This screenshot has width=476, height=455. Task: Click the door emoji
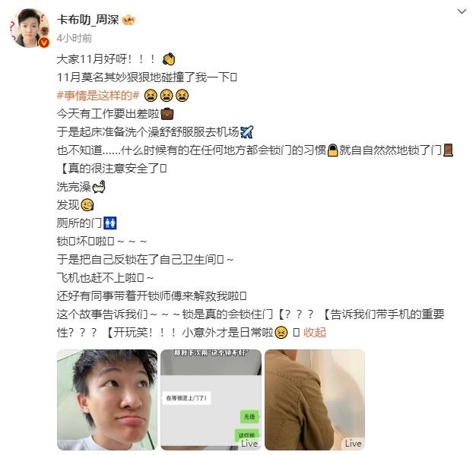tap(448, 150)
